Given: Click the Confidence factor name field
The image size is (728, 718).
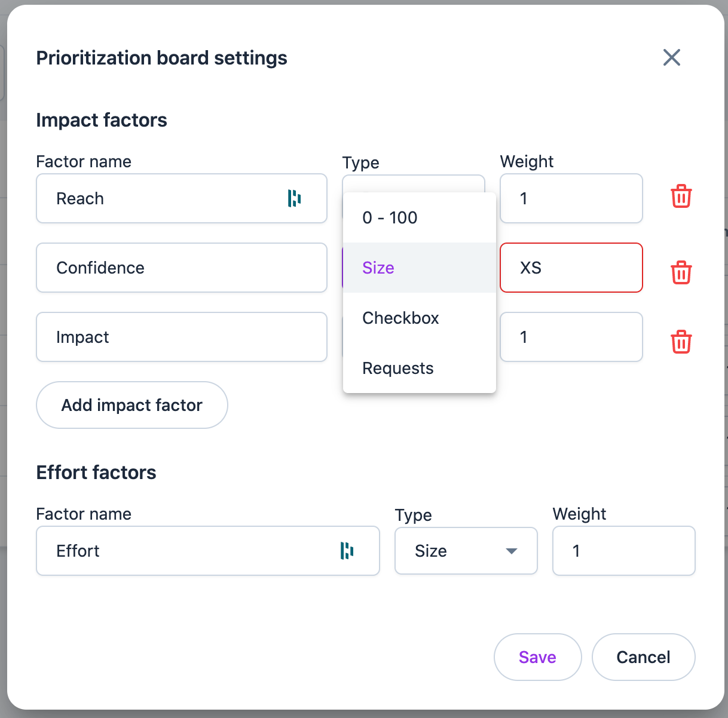Looking at the screenshot, I should click(x=181, y=268).
